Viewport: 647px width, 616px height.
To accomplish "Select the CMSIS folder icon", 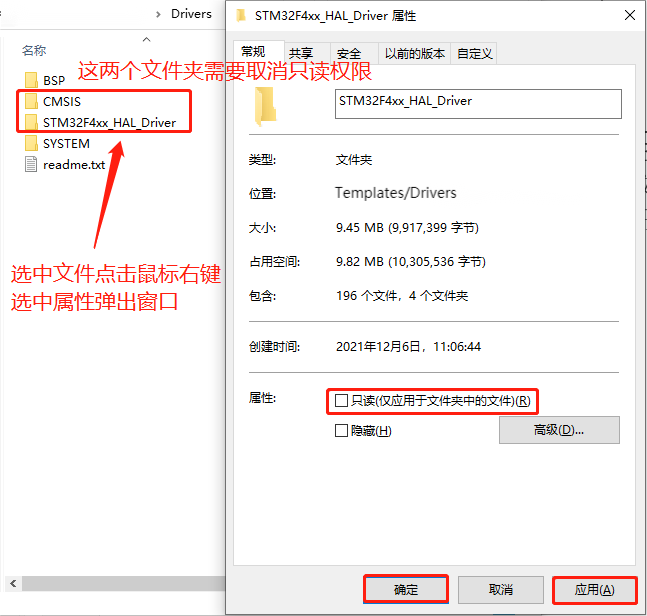I will click(x=31, y=101).
